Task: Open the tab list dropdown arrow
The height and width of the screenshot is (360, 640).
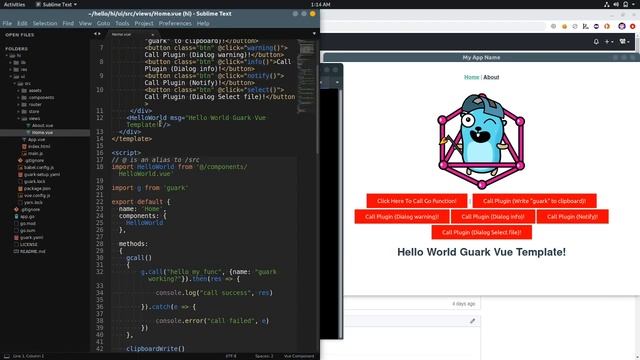Action: click(x=314, y=34)
